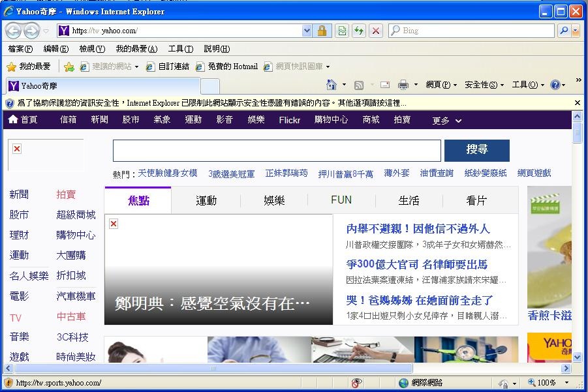
Task: Click the RSS feeds icon
Action: point(359,85)
